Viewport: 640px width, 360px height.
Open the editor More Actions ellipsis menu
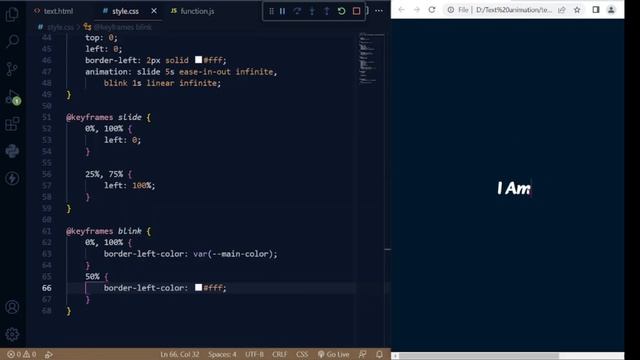tap(379, 11)
